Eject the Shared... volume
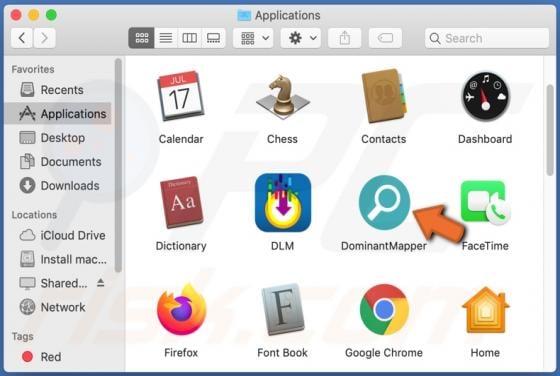The image size is (560, 376). (x=101, y=283)
